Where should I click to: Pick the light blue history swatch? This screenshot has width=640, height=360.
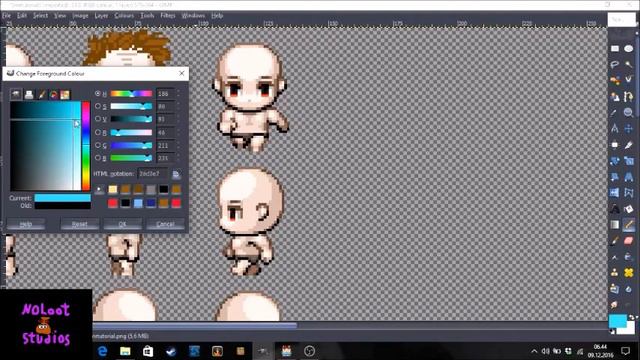pos(138,203)
